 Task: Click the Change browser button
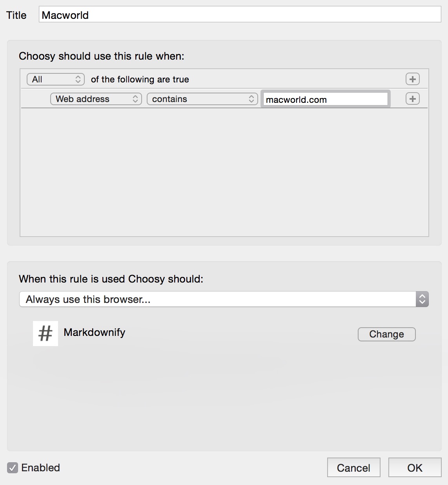pos(387,334)
